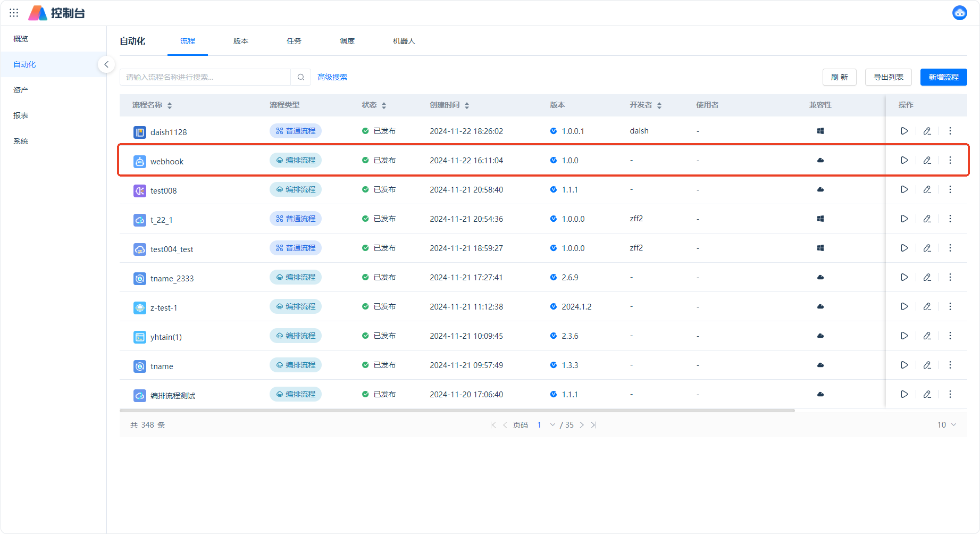Screen dimensions: 980x534
Task: Edit the webhook process
Action: (x=927, y=160)
